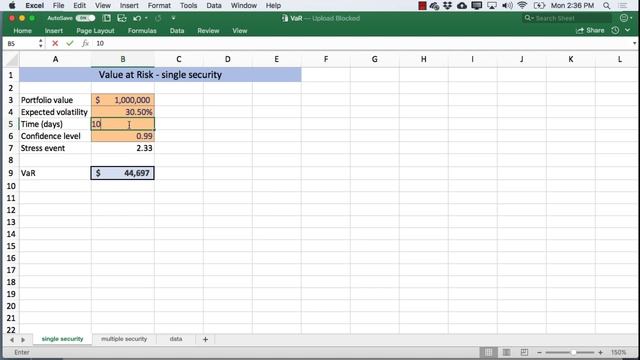
Task: Select the Portfolio value cell $1,000,000
Action: [123, 100]
